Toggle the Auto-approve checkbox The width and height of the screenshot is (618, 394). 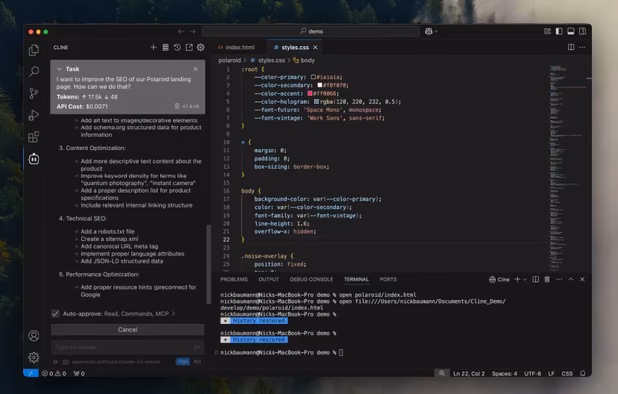55,314
